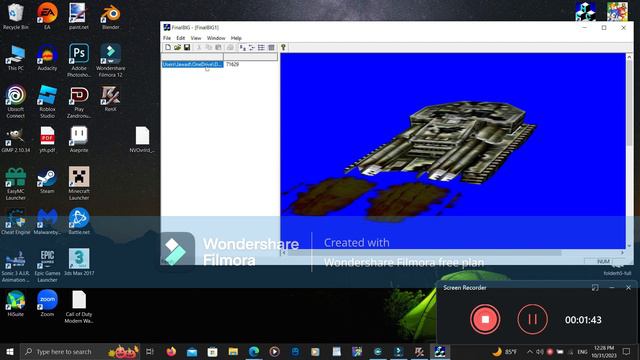640x360 pixels.
Task: Click the horizontal scrollbar of the preview pane
Action: tap(453, 253)
